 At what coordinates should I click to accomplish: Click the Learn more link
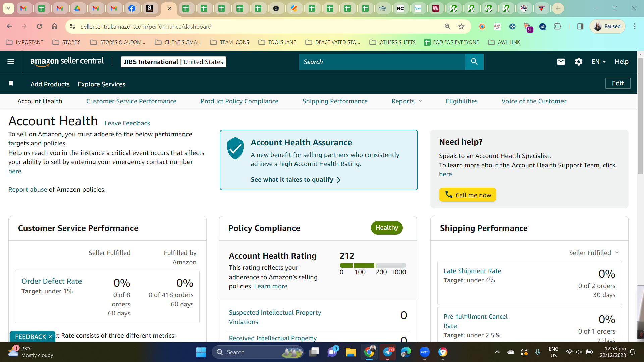tap(271, 286)
